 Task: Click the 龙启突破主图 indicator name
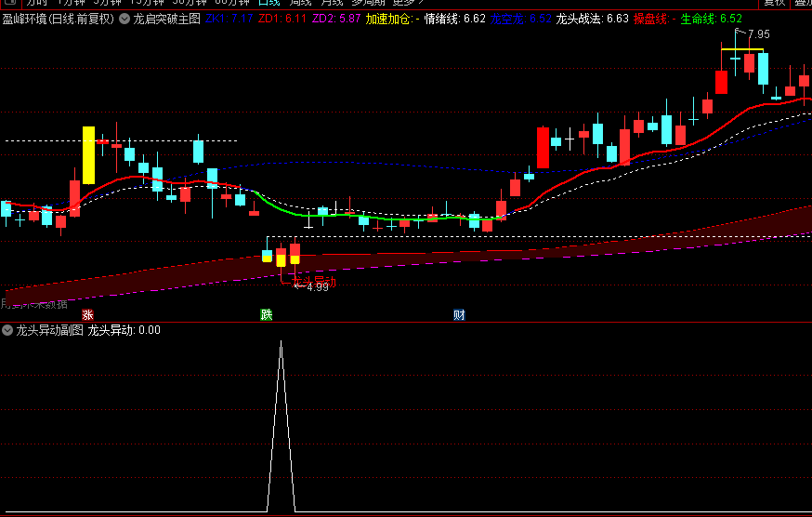click(x=166, y=20)
